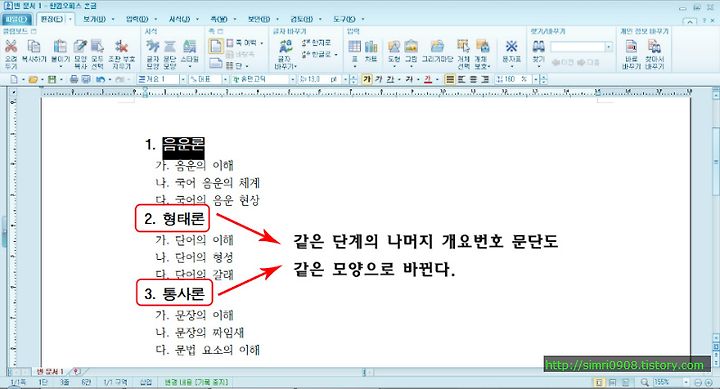The height and width of the screenshot is (389, 720).
Task: Open the 보기 view menu
Action: click(x=94, y=19)
